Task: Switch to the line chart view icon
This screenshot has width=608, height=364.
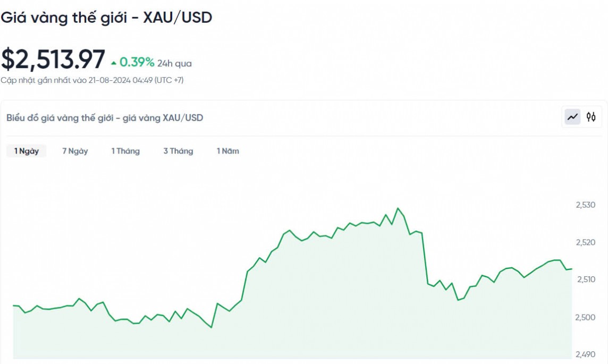Action: (x=572, y=117)
